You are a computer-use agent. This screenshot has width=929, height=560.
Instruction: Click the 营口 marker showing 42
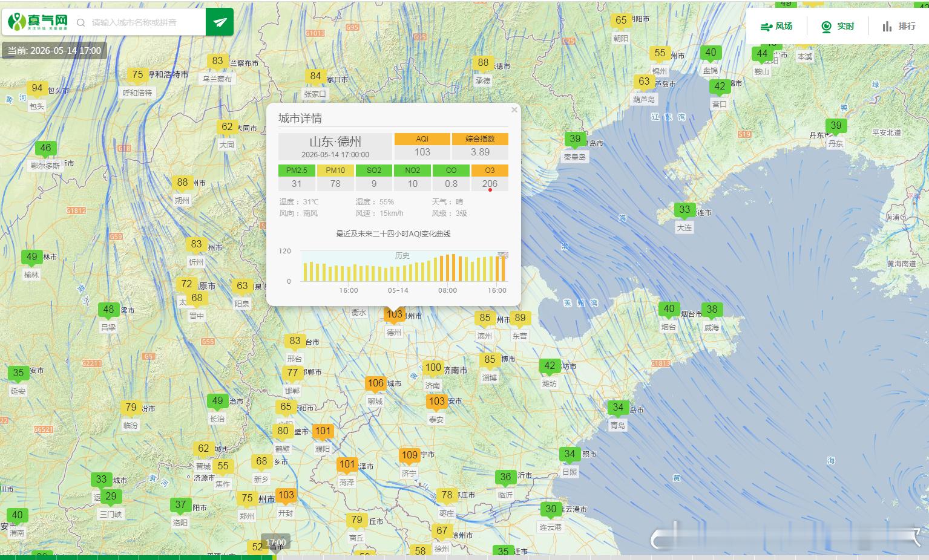pyautogui.click(x=720, y=86)
